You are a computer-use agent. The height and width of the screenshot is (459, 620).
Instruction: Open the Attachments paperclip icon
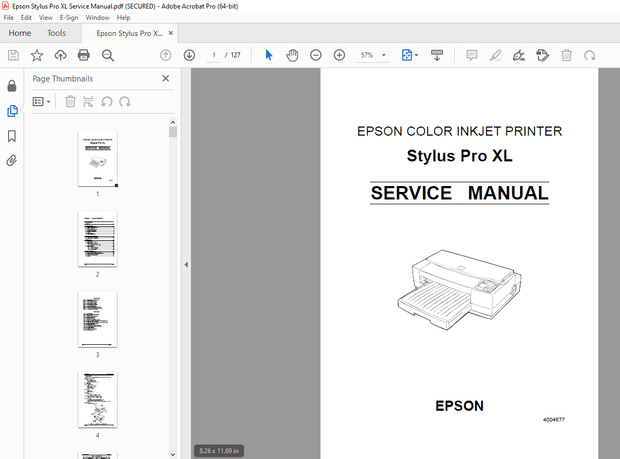coord(11,161)
